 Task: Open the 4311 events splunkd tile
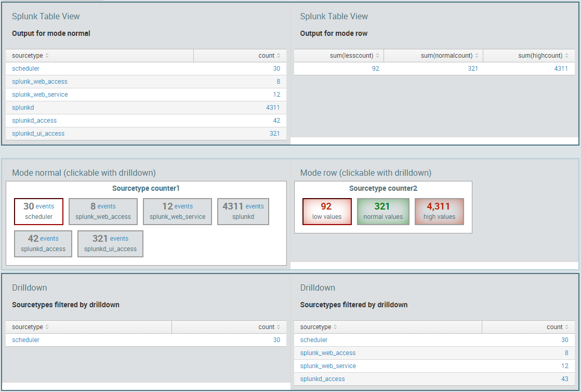click(x=243, y=212)
